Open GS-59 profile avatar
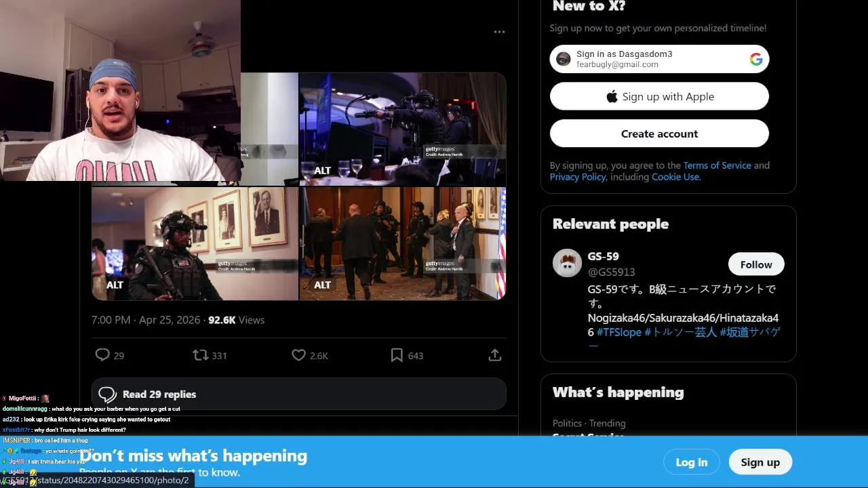The image size is (868, 488). (x=567, y=263)
